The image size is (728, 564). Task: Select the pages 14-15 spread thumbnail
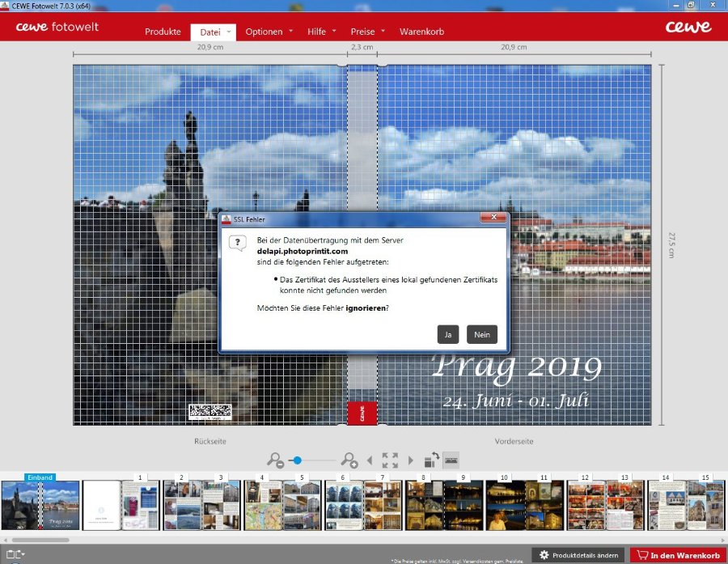pos(686,506)
